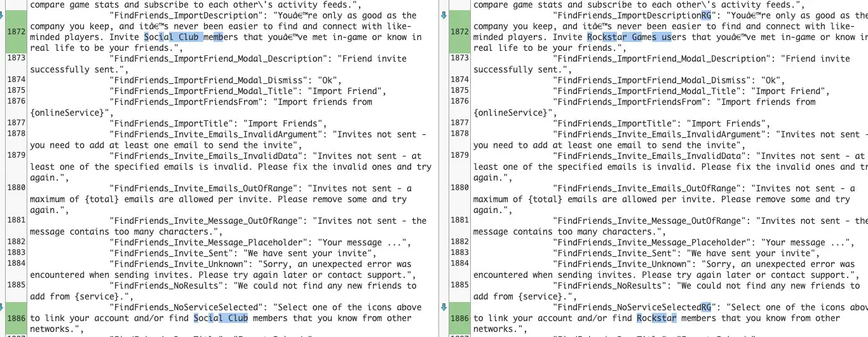Click the highlighted "RG" suffix after FindFriends_ImportDescription

[706, 15]
